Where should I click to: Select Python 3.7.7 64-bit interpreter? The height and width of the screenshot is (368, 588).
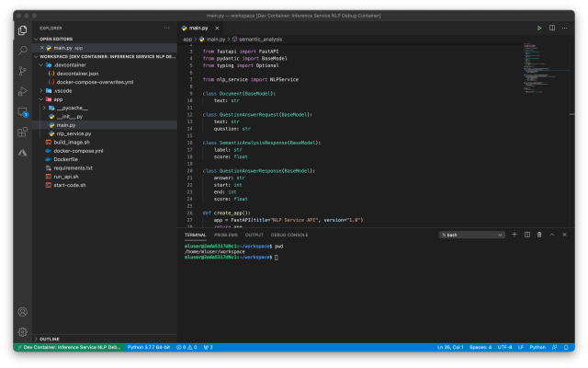pos(149,348)
